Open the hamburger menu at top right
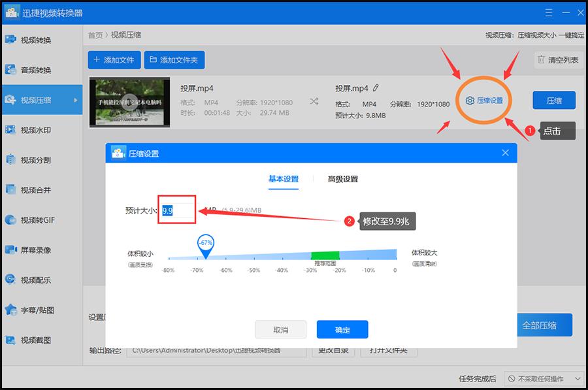The width and height of the screenshot is (588, 390). [x=547, y=12]
